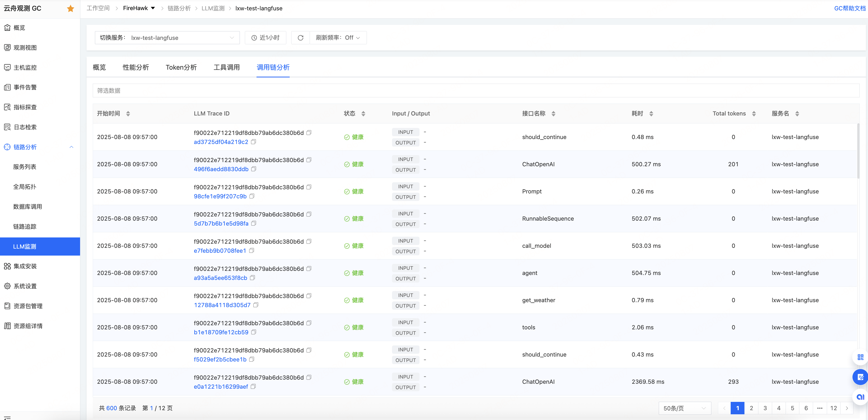Open the 50条/页 page size dropdown
The height and width of the screenshot is (420, 868).
point(685,408)
